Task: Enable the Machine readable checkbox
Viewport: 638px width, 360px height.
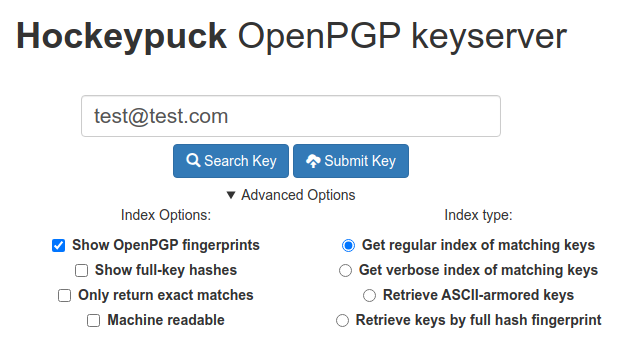Action: pyautogui.click(x=94, y=321)
